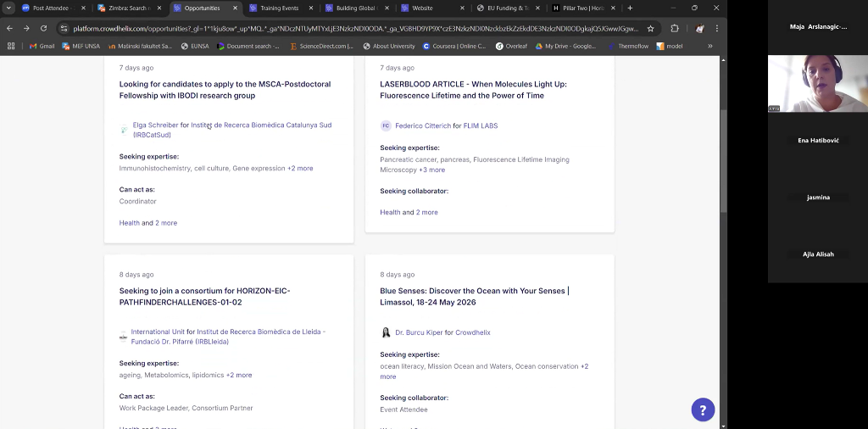The width and height of the screenshot is (868, 429).
Task: Click the address bar URL field
Action: tap(354, 28)
